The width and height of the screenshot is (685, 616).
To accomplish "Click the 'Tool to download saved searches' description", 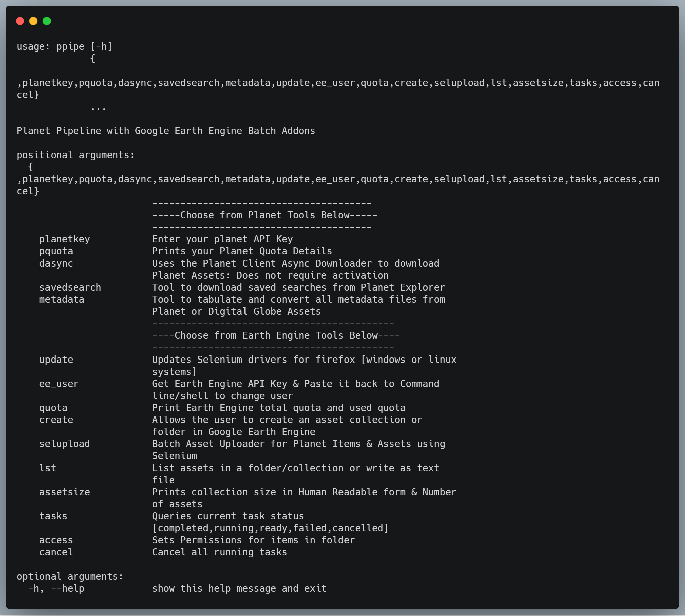I will [298, 287].
